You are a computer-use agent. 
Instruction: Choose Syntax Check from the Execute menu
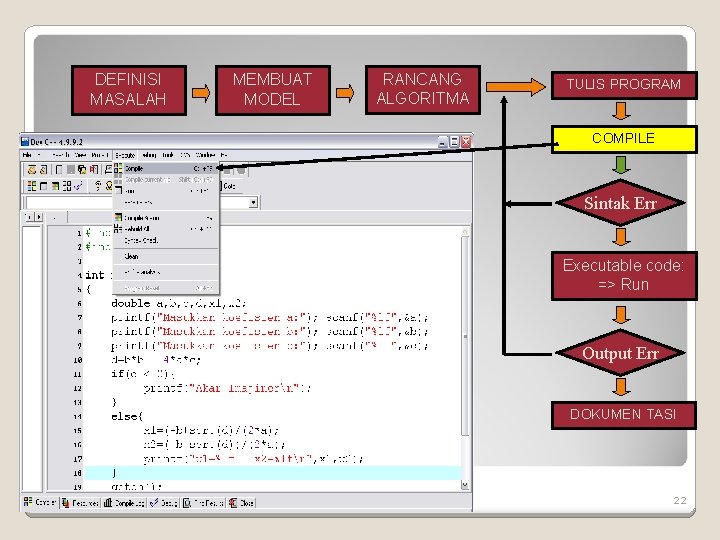click(165, 240)
